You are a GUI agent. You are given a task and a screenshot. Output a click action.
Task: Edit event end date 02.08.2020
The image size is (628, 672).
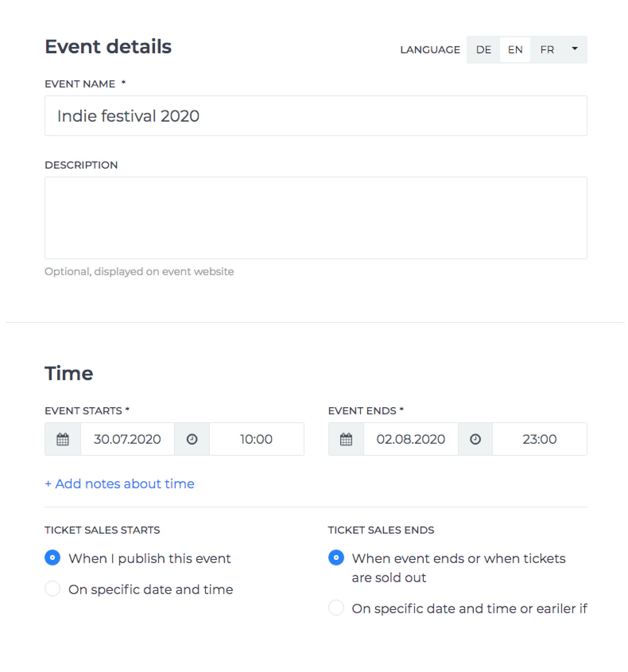tap(411, 439)
